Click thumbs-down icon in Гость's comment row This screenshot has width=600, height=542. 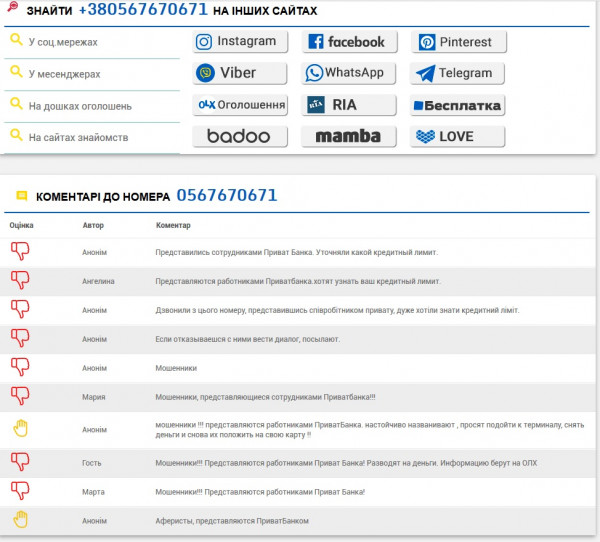[20, 462]
